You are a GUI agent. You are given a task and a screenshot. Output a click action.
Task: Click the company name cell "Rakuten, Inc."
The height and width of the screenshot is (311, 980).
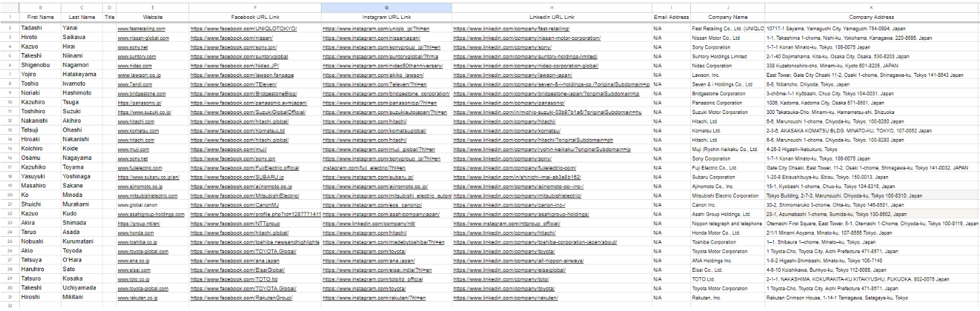click(727, 298)
